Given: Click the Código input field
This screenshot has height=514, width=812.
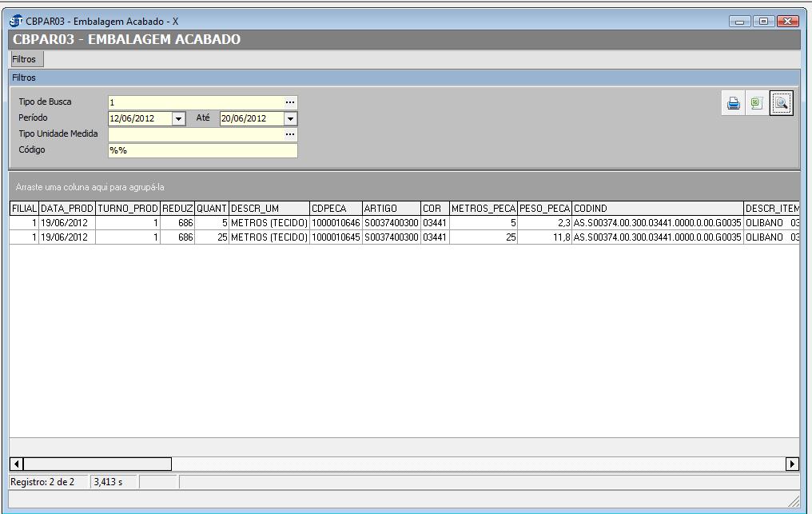Looking at the screenshot, I should [x=202, y=150].
